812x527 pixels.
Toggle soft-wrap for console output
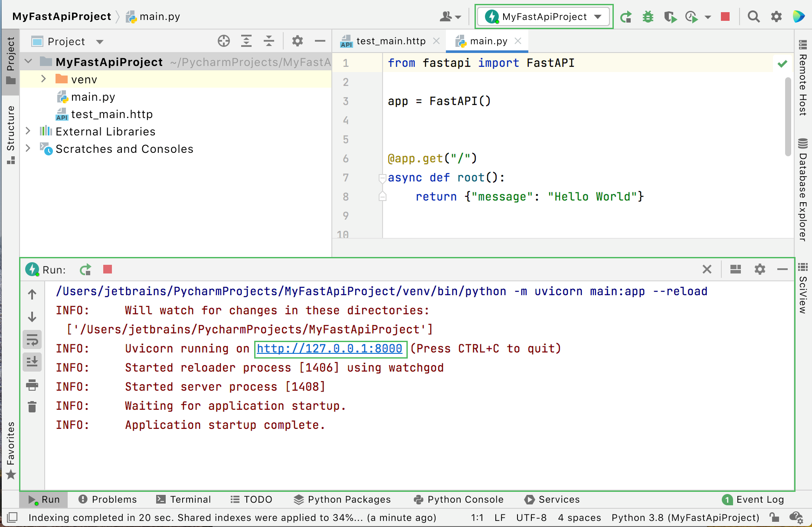point(32,339)
